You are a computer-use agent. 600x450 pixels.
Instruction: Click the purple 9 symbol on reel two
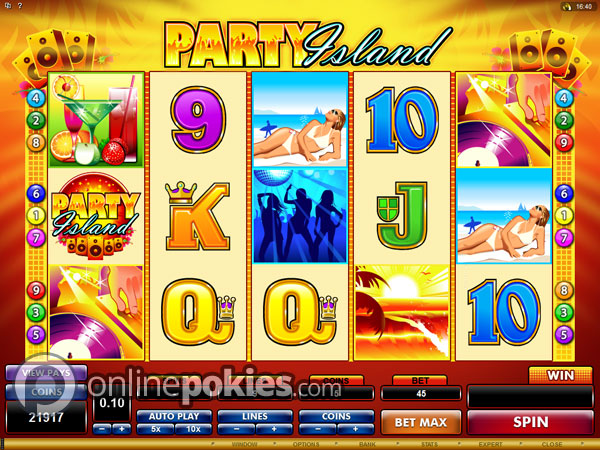click(x=198, y=119)
